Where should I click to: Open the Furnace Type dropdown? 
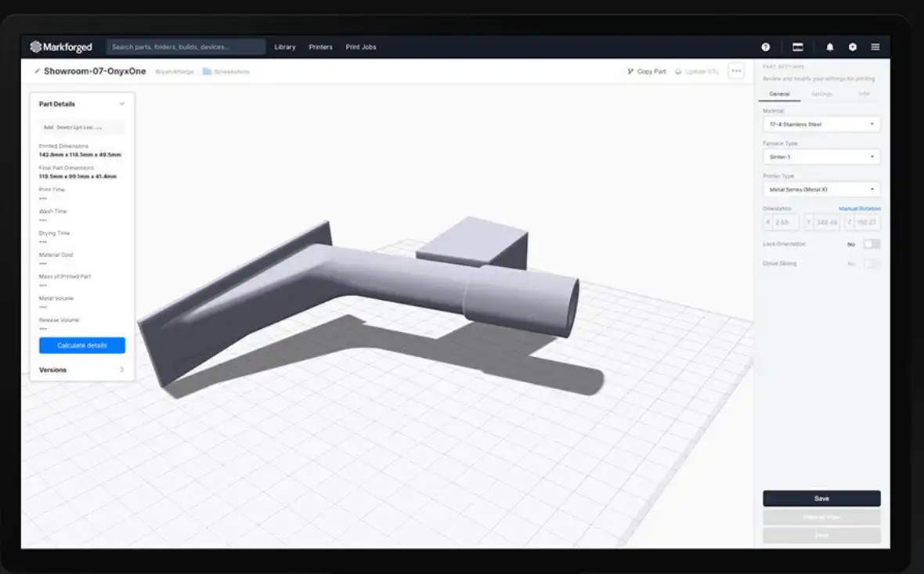pyautogui.click(x=821, y=157)
